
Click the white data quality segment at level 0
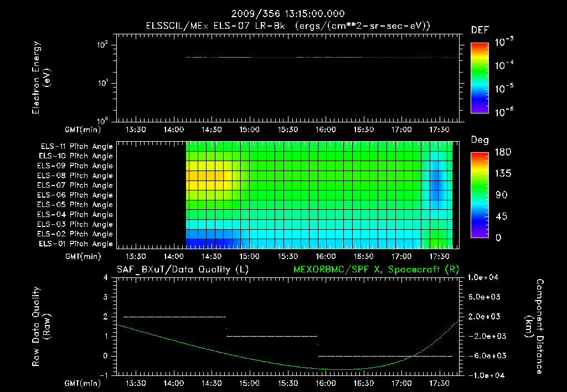(385, 356)
